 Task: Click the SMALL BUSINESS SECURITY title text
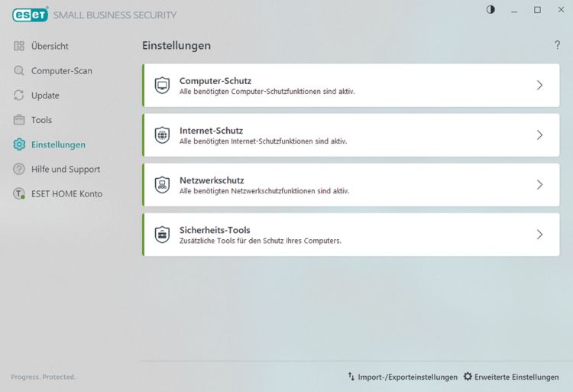[115, 15]
